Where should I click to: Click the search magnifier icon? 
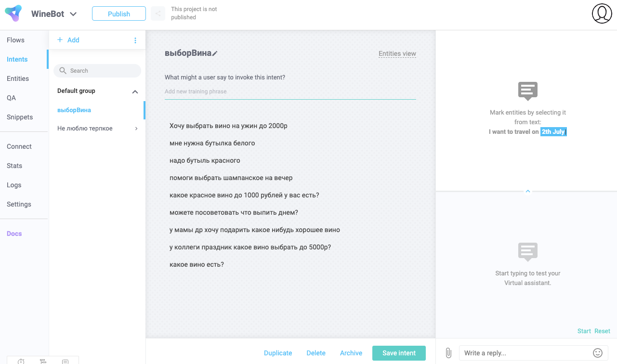coord(63,71)
